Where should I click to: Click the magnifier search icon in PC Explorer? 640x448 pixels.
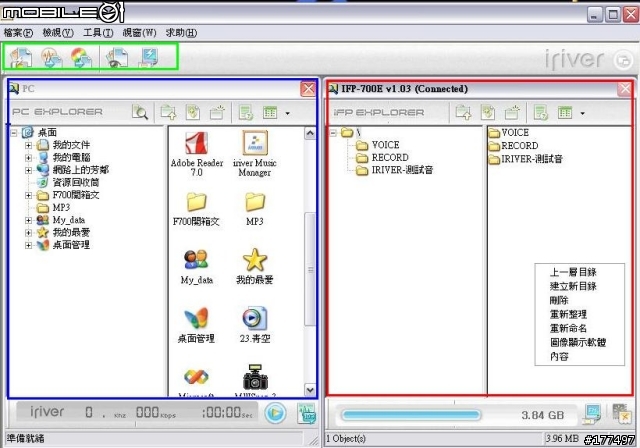pos(140,112)
